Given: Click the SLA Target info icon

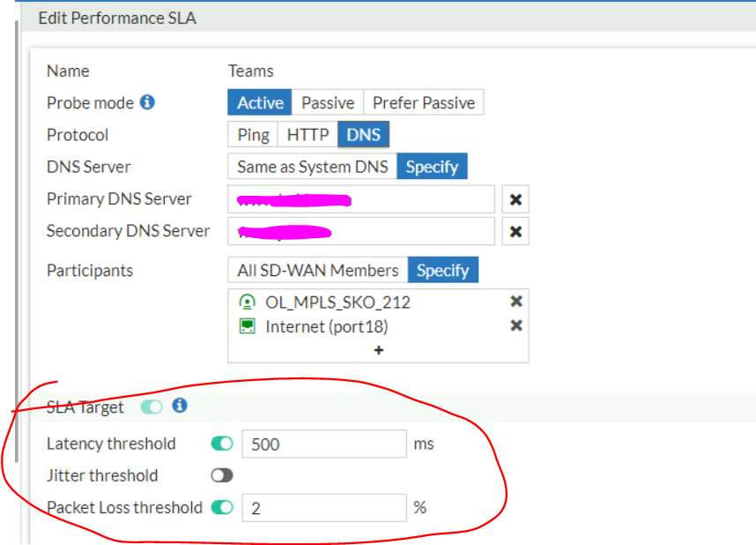Looking at the screenshot, I should (180, 406).
